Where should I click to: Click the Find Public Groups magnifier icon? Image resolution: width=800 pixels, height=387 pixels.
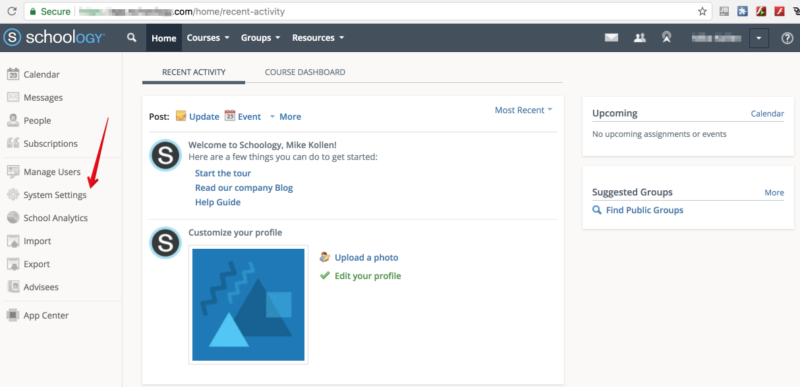coord(597,210)
